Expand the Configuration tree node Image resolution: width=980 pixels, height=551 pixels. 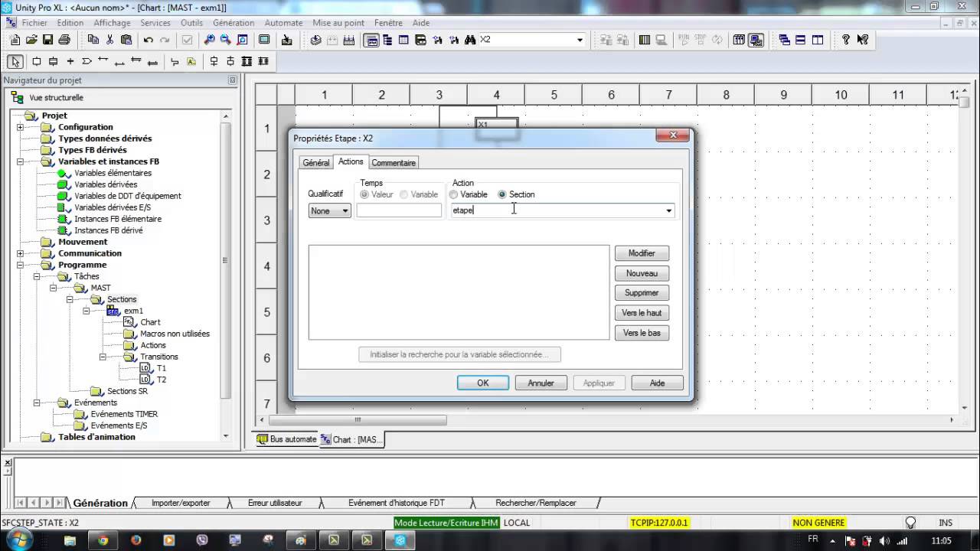(20, 127)
